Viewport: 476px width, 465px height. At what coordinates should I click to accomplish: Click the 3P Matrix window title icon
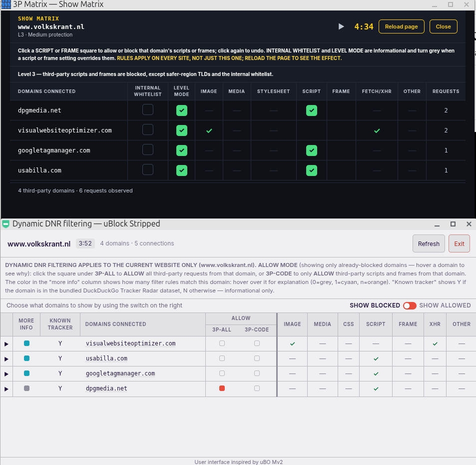coord(6,4)
